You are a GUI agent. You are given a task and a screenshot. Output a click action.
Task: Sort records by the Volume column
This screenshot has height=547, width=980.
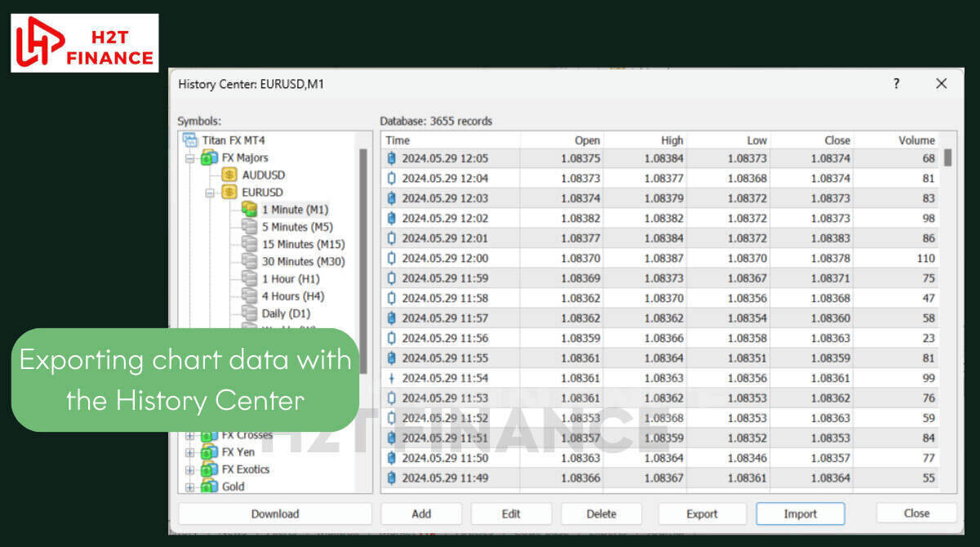pyautogui.click(x=897, y=140)
